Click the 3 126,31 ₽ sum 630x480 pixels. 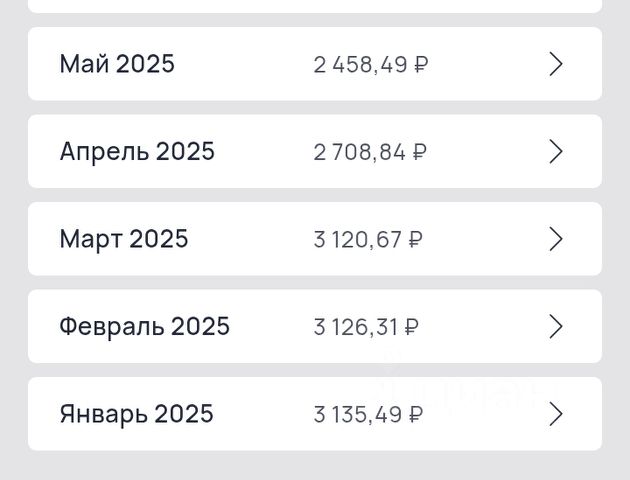click(366, 327)
